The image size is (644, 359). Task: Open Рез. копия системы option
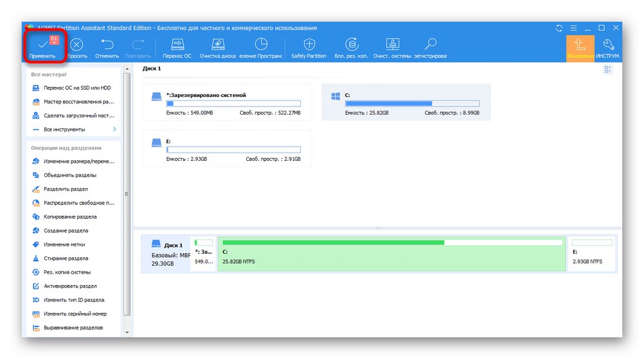click(x=62, y=272)
